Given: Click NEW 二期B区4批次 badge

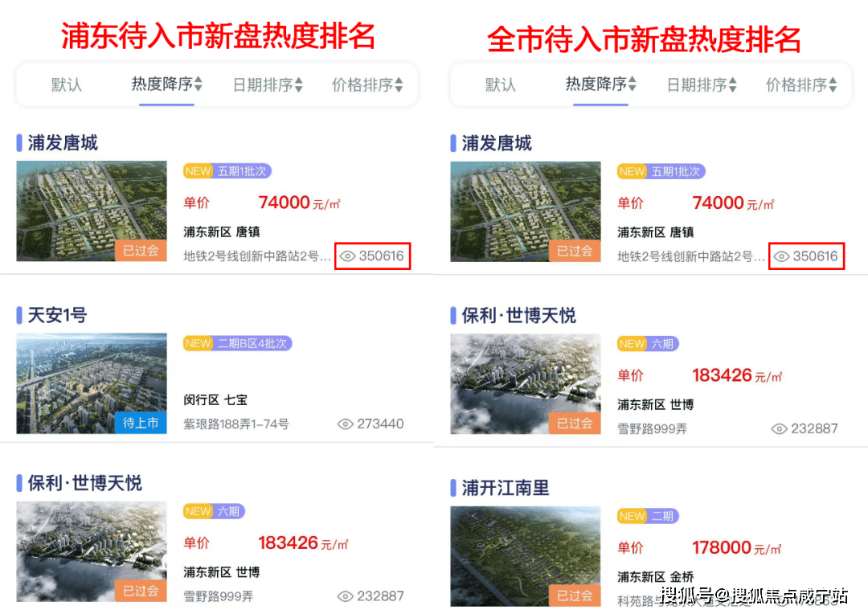Looking at the screenshot, I should (x=237, y=343).
